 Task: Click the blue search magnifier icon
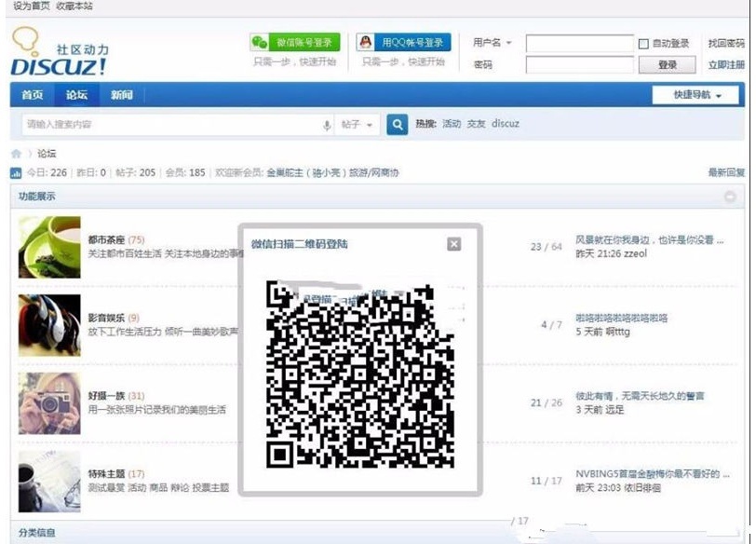pos(396,124)
